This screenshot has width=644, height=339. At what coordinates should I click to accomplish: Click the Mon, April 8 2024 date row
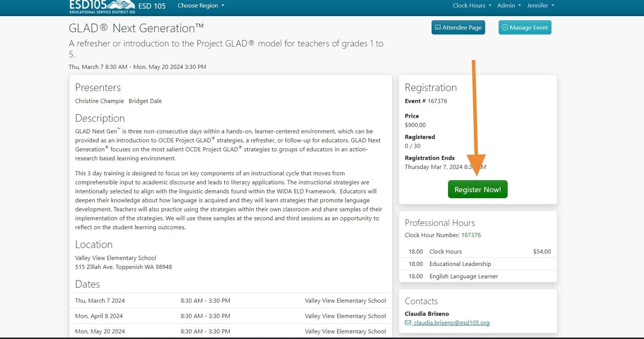pos(231,316)
